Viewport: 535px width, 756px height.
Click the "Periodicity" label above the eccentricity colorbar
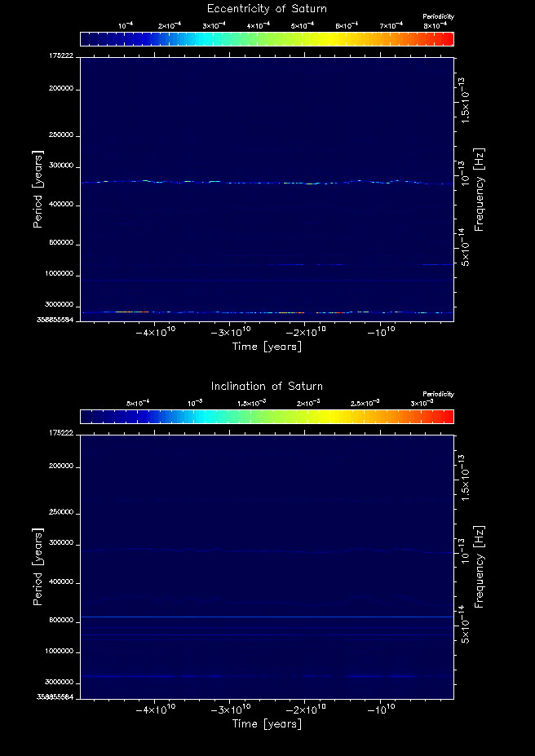[438, 17]
